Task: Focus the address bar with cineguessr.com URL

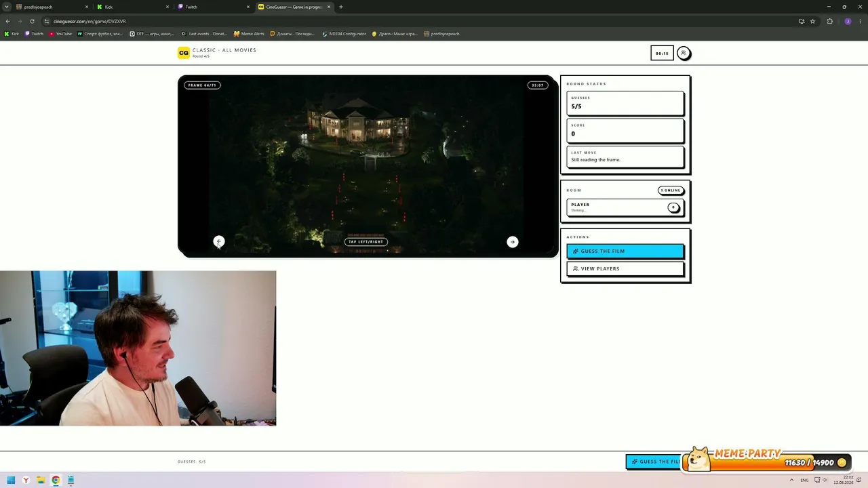Action: (x=420, y=21)
